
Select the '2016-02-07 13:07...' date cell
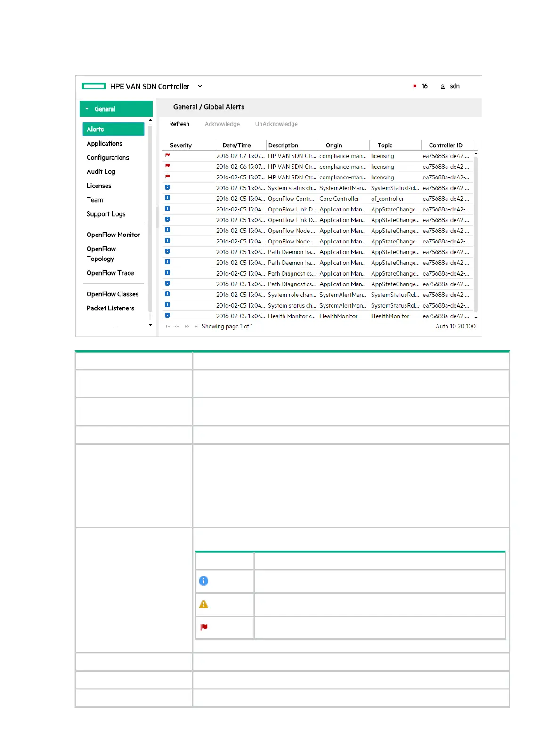(240, 156)
